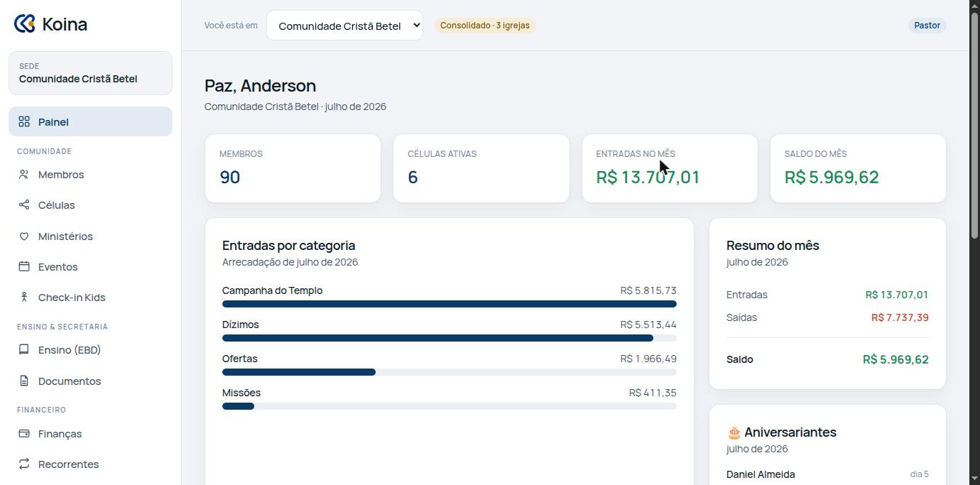Click the Eventos calendar icon
The height and width of the screenshot is (485, 980).
click(24, 266)
